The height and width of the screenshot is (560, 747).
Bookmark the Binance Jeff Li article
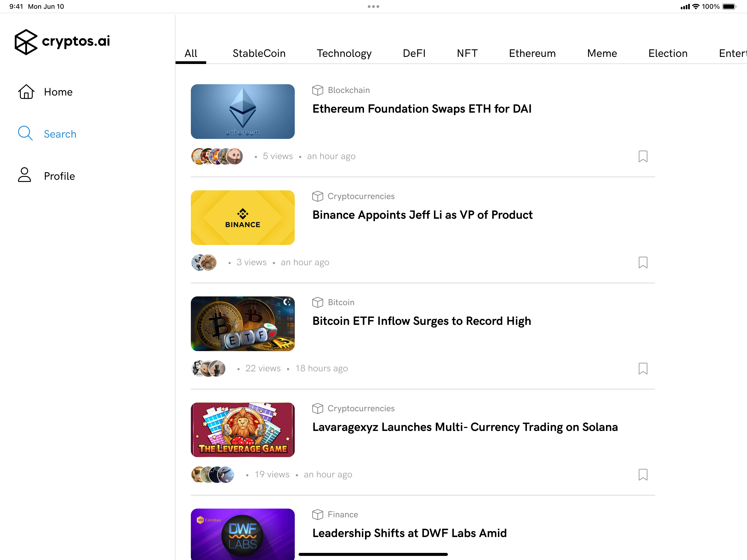[x=643, y=262]
